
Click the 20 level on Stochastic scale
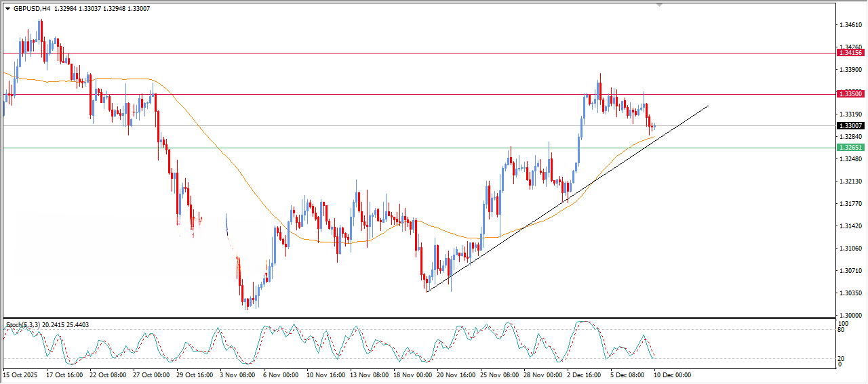842,358
